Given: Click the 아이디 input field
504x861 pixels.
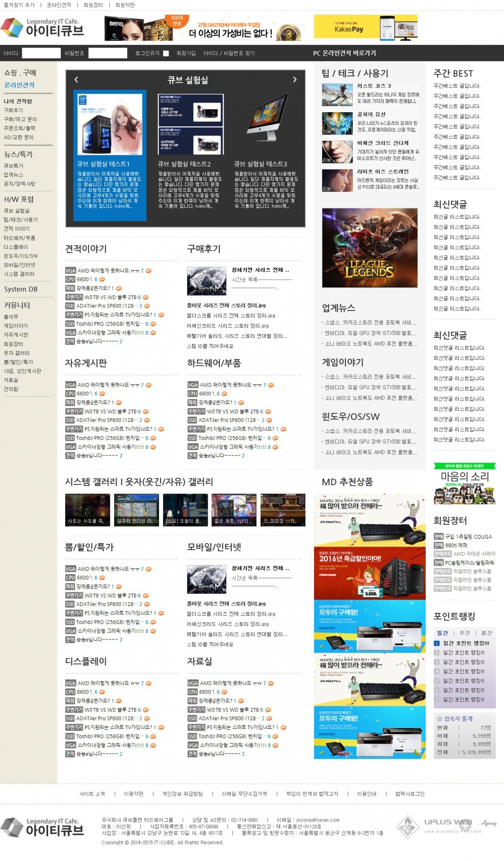Looking at the screenshot, I should (41, 53).
